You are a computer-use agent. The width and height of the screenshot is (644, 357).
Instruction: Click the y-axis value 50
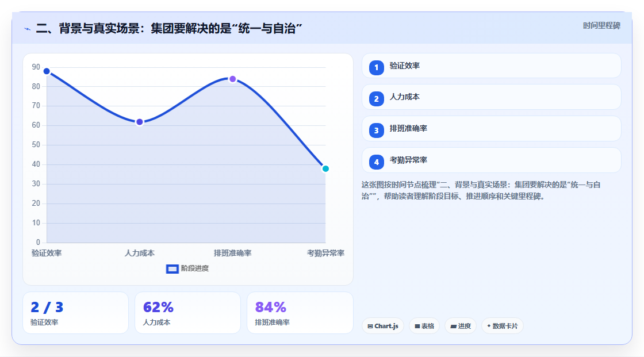coord(36,145)
